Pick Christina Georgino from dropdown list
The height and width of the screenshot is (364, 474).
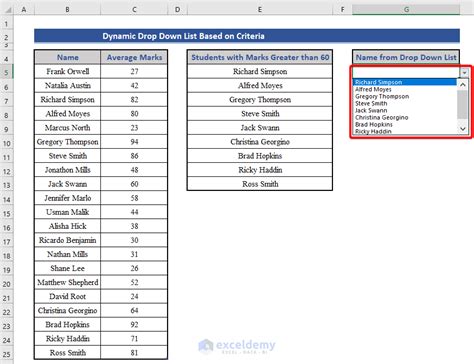click(x=405, y=117)
